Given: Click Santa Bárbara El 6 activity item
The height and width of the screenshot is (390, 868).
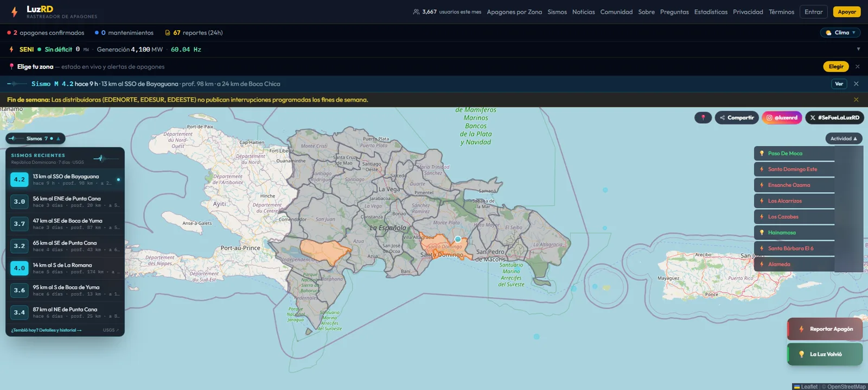Looking at the screenshot, I should click(794, 248).
